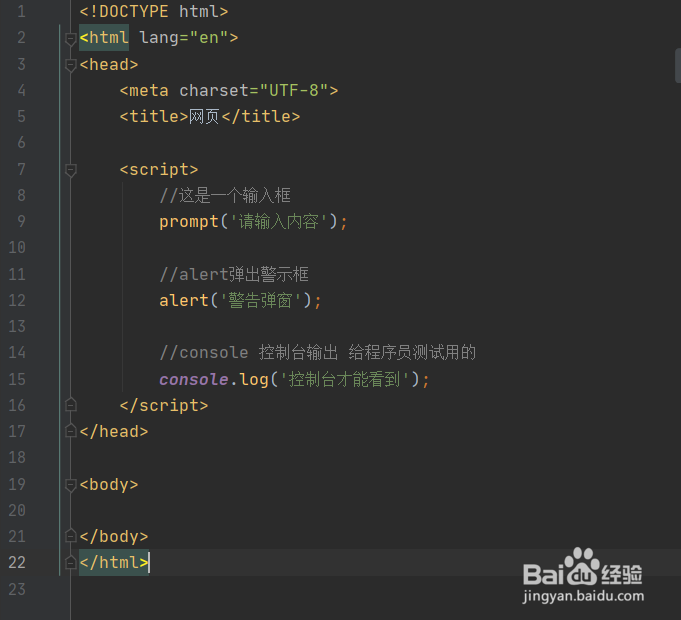Click line number 9 in the gutter
681x620 pixels.
click(21, 221)
